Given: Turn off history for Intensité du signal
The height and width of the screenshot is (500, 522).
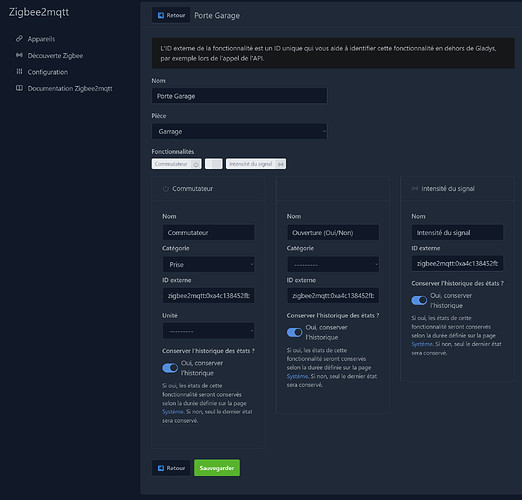Looking at the screenshot, I should tap(419, 300).
